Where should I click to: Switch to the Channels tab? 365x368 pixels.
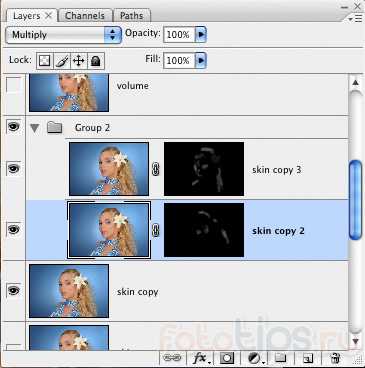coord(85,16)
